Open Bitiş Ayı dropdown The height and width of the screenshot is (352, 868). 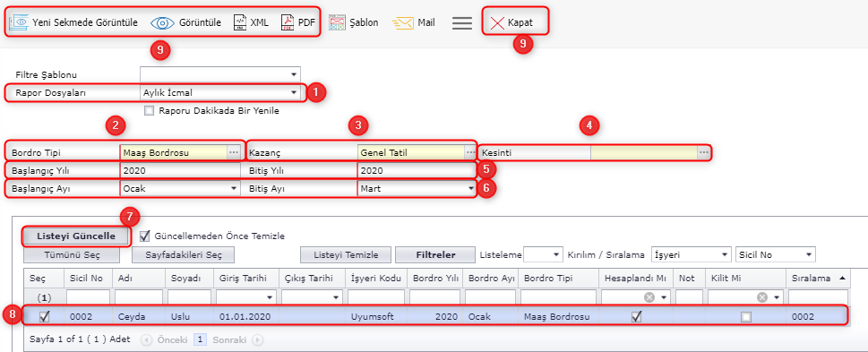click(x=470, y=189)
